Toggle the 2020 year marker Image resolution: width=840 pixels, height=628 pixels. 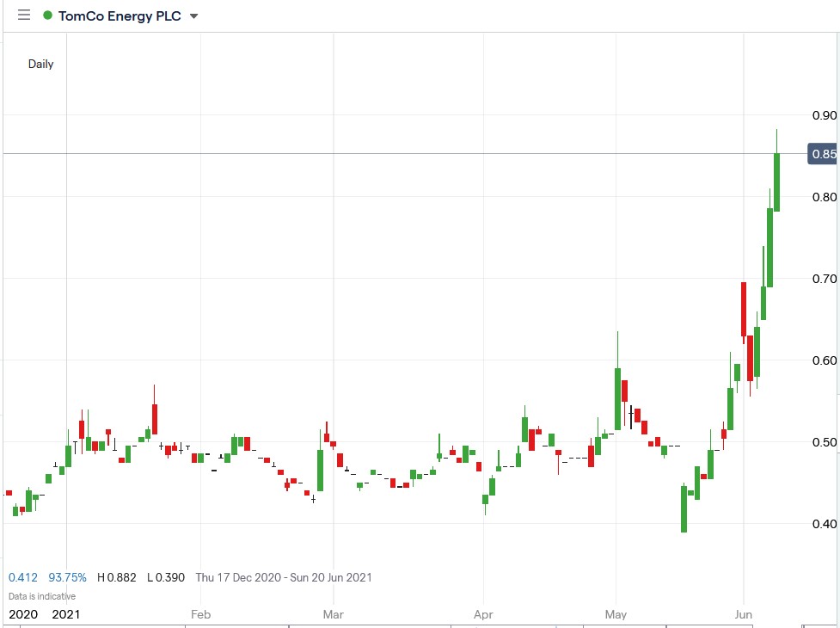[x=24, y=614]
